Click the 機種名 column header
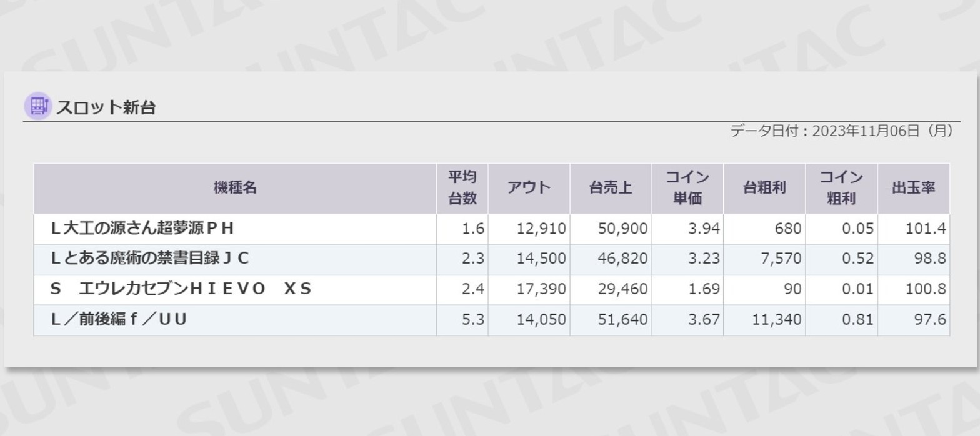 (x=235, y=188)
